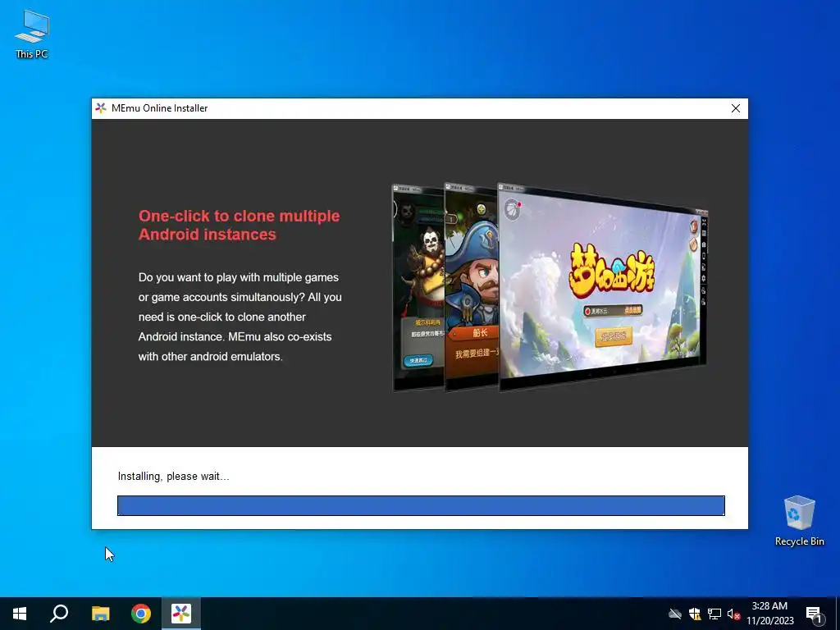Select the MEmu installer taskbar button
The width and height of the screenshot is (840, 630).
(181, 614)
